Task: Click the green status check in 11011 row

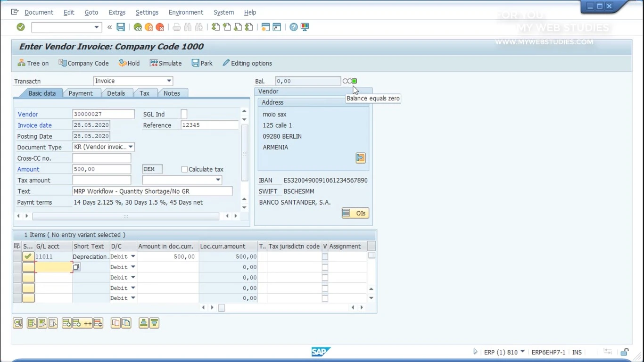Action: [x=28, y=256]
